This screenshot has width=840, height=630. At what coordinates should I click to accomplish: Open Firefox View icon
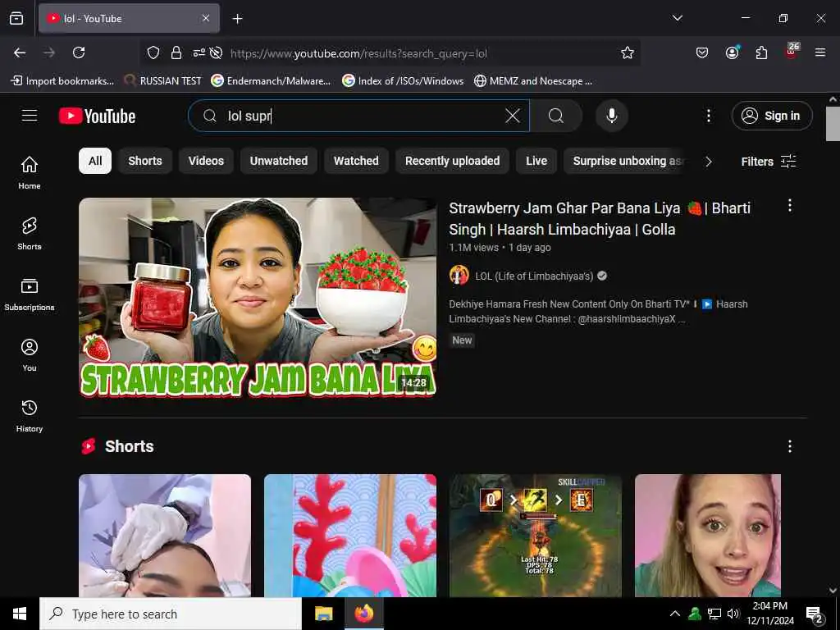[x=16, y=18]
